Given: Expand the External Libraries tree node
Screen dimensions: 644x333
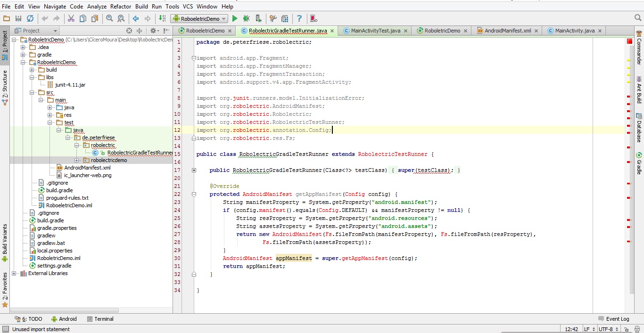Looking at the screenshot, I should (14, 273).
